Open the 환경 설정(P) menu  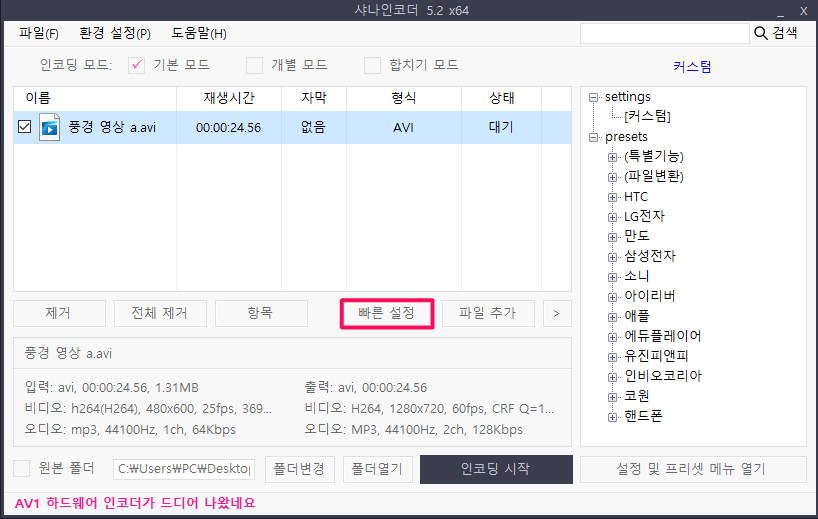point(115,34)
